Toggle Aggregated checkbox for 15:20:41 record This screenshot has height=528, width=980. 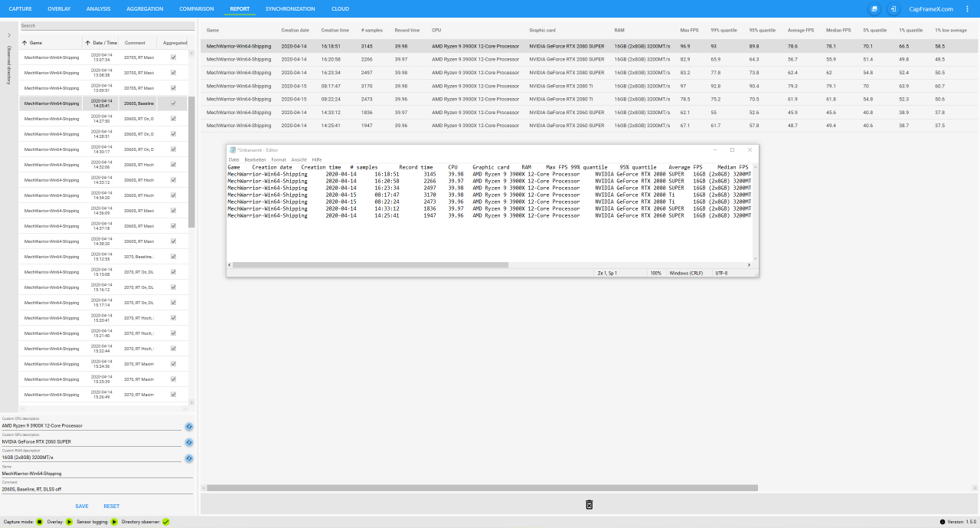tap(174, 318)
